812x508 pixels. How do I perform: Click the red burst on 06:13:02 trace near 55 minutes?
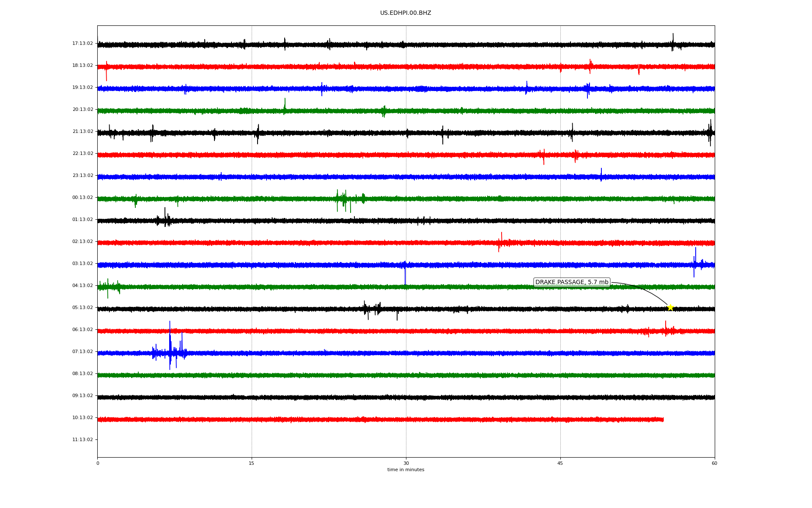tap(666, 329)
